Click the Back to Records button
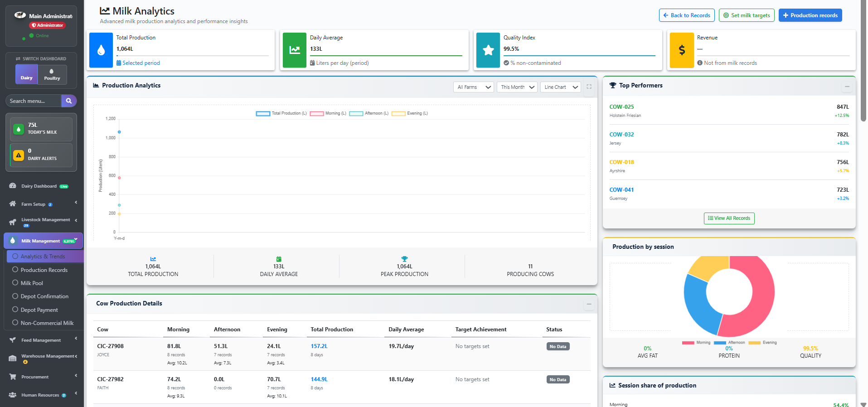 click(x=686, y=15)
